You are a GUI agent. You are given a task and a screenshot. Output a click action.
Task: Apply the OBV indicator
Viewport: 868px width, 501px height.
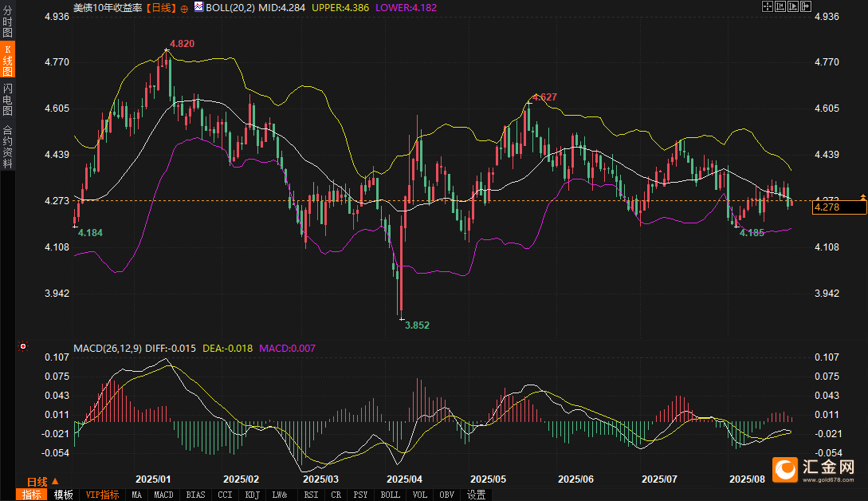446,495
